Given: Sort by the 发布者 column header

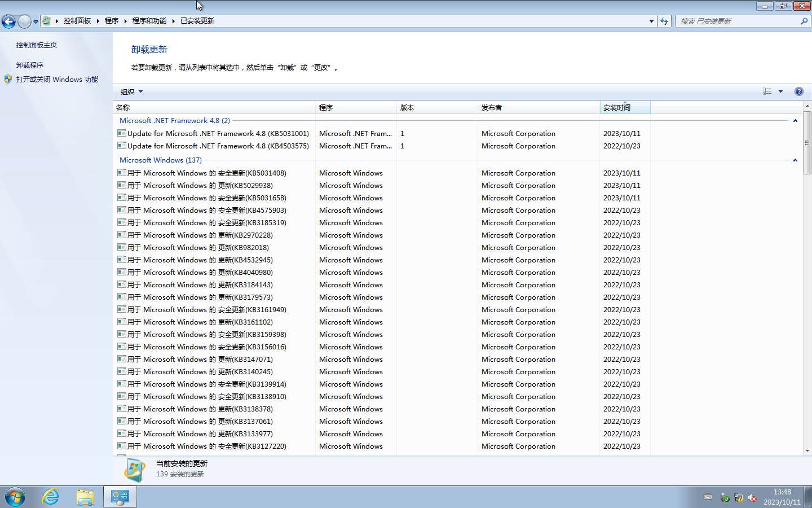Looking at the screenshot, I should pos(539,107).
